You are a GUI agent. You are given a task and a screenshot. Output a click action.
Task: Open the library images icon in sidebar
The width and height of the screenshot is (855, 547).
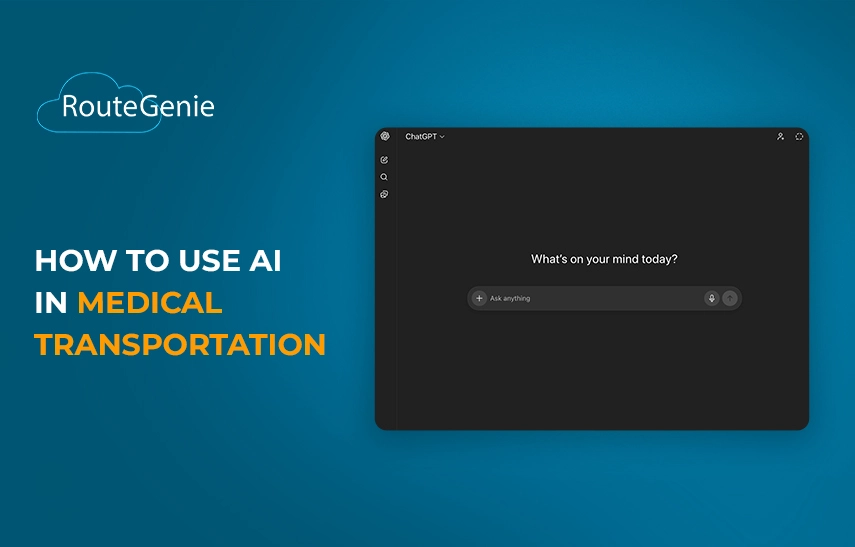(384, 194)
